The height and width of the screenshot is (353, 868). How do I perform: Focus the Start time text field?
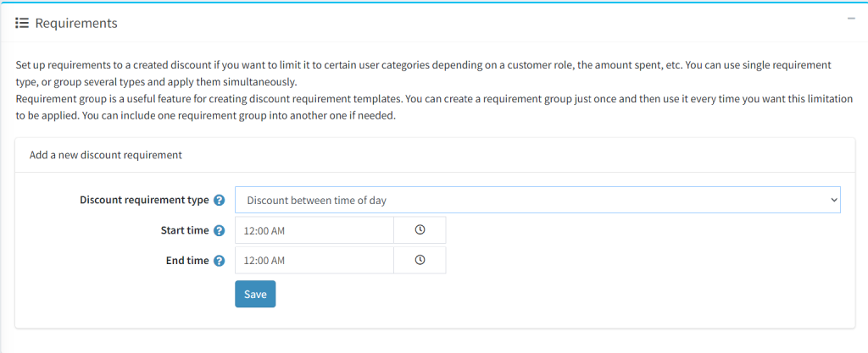click(314, 229)
